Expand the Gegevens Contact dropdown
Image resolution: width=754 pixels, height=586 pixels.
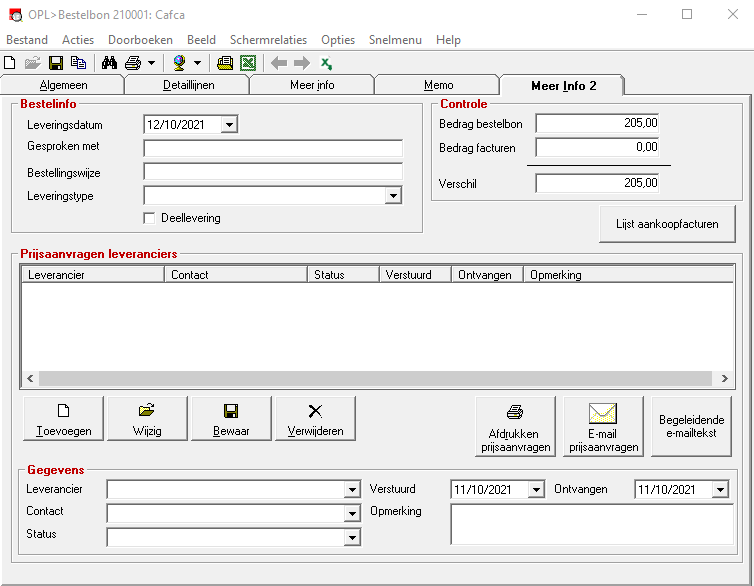352,513
